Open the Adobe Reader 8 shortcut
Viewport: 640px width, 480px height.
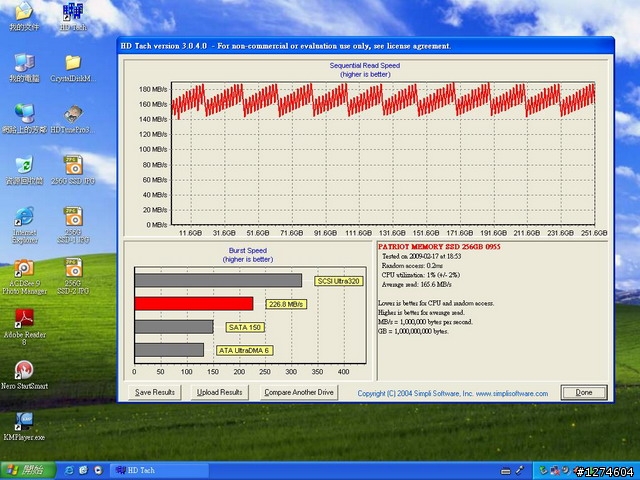coord(24,327)
